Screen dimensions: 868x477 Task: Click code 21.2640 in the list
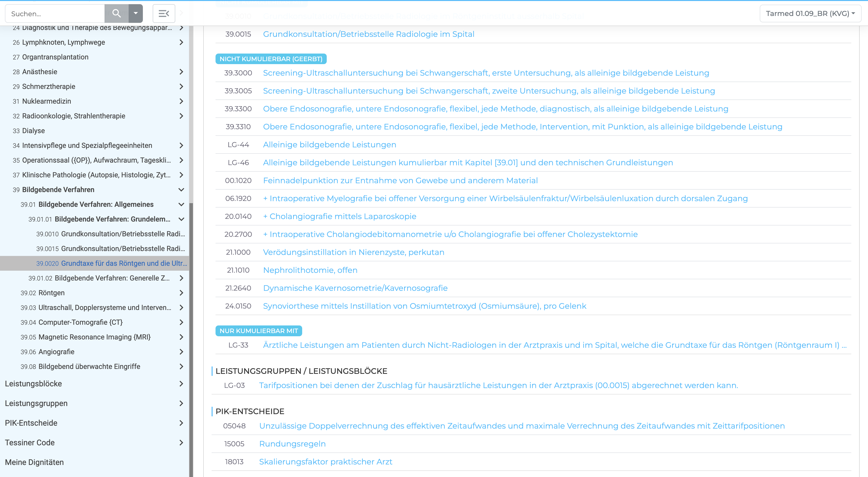[x=238, y=288]
